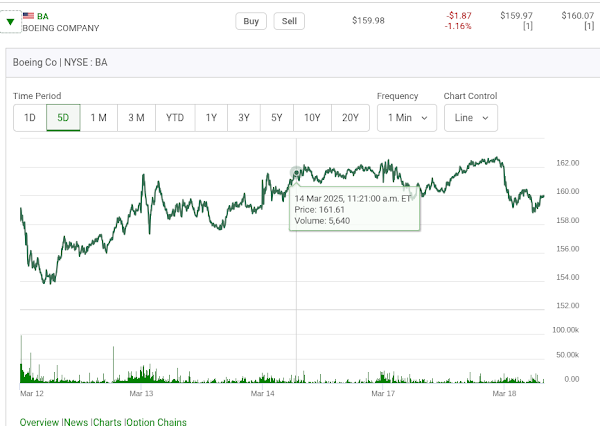
Task: Click the Mar 12 date axis label
Action: (x=32, y=393)
